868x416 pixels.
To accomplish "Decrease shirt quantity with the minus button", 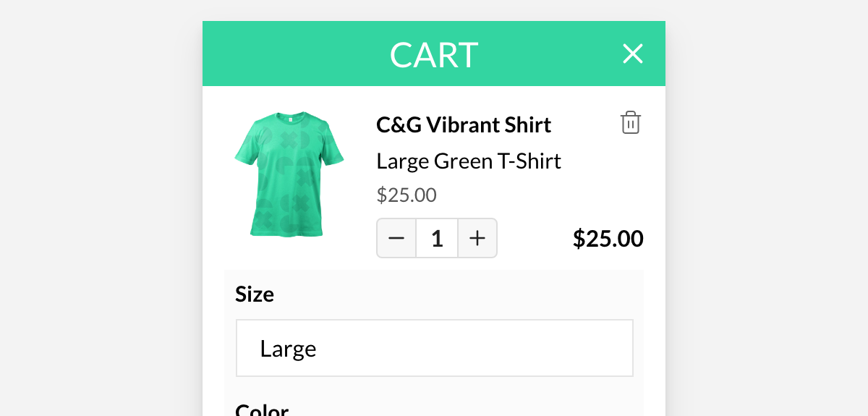I will click(396, 238).
